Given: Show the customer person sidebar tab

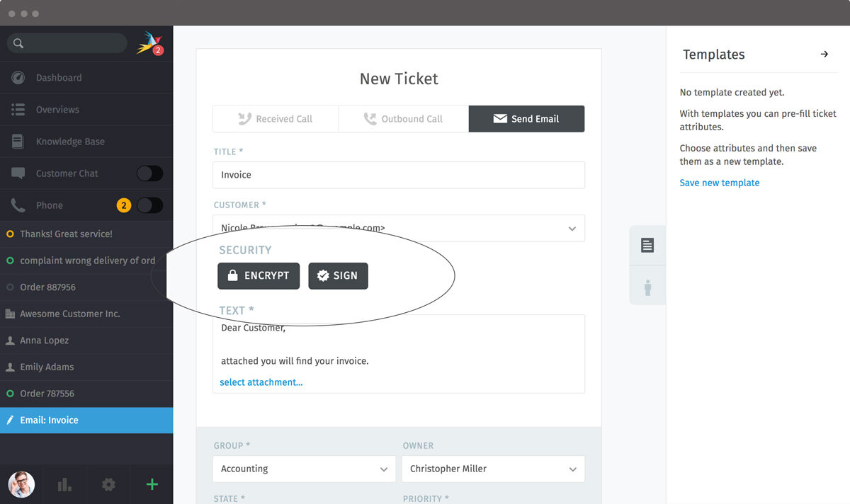Looking at the screenshot, I should click(x=647, y=287).
